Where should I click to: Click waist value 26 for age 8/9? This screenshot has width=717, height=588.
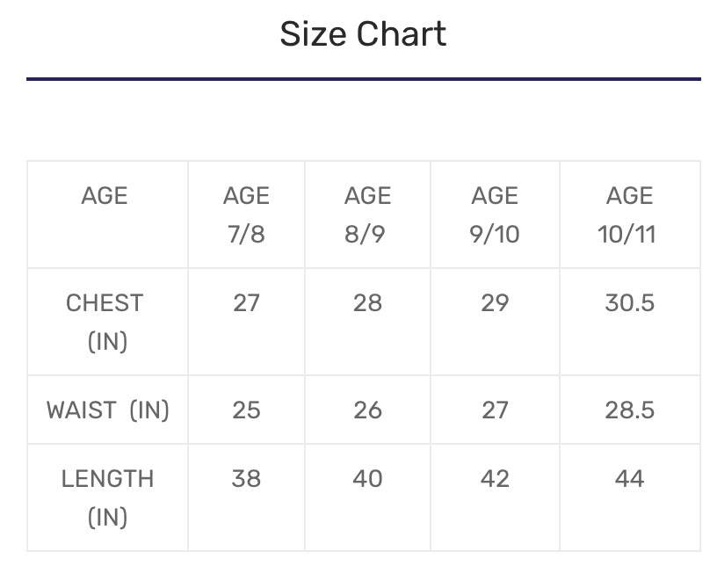click(367, 410)
